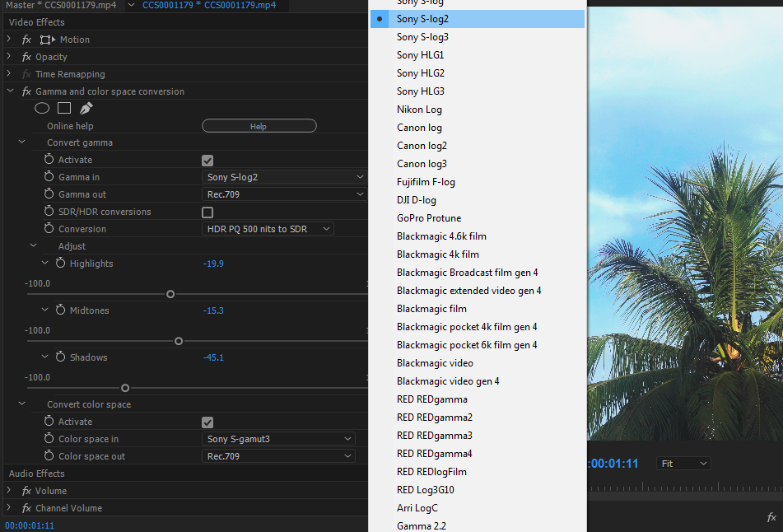
Task: Toggle animation stopwatch for Color space in
Action: point(49,438)
